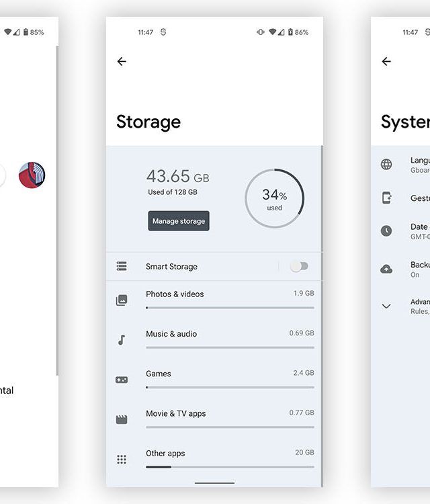This screenshot has height=504, width=430.
Task: Tap the Languages globe icon in System screen
Action: 386,164
